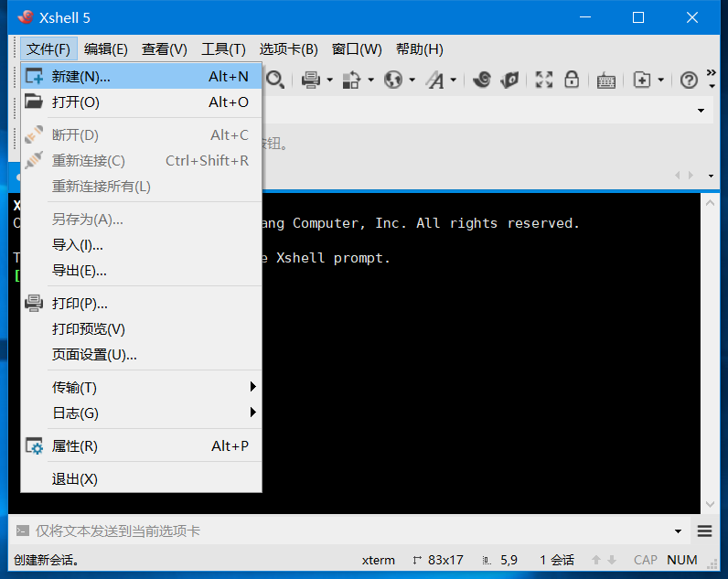The width and height of the screenshot is (728, 579).
Task: Launch Xftp using the swirl toolbar icon
Action: pos(481,80)
